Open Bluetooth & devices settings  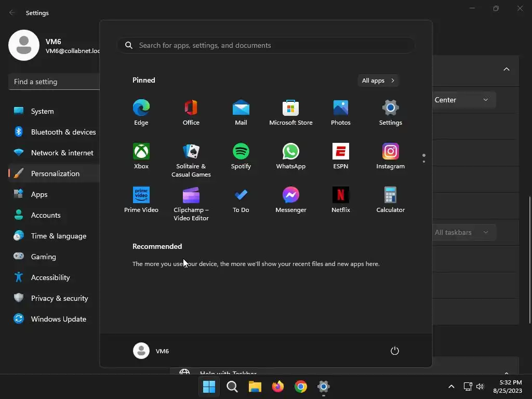tap(54, 132)
